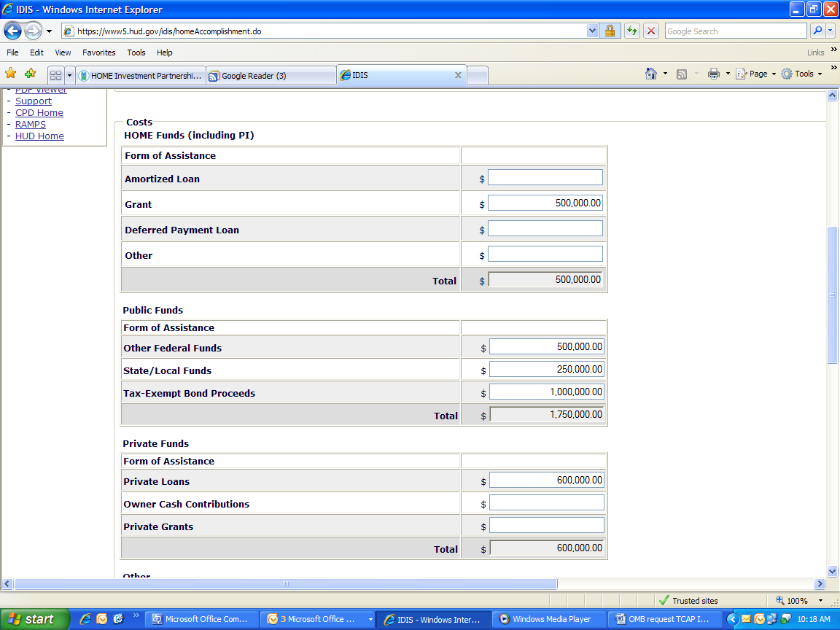Click the browser Forward arrow button
Image resolution: width=840 pixels, height=630 pixels.
34,31
